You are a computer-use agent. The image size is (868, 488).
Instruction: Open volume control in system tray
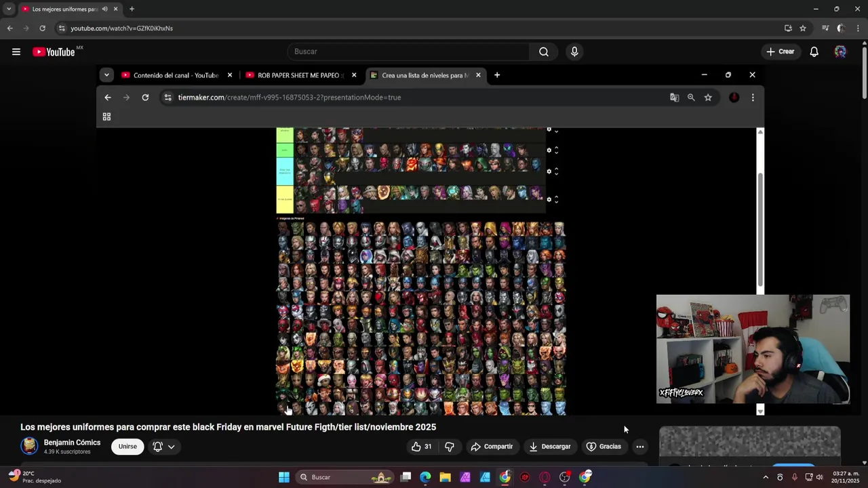819,477
